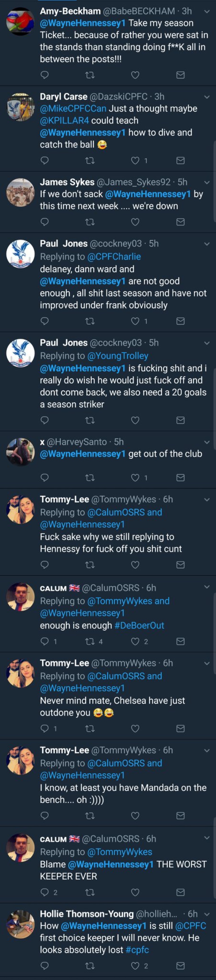The width and height of the screenshot is (216, 980).
Task: Reply to Paul Jones' 20 goals striker tweet
Action: coord(44,420)
